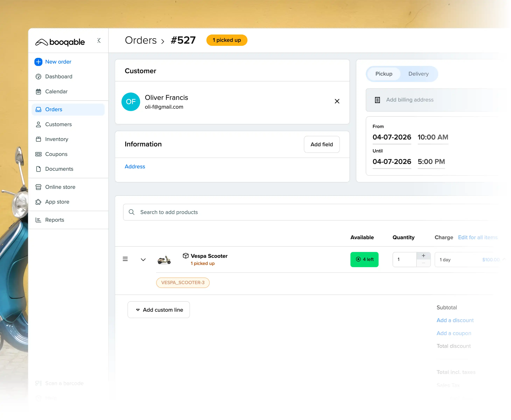The height and width of the screenshot is (420, 511).
Task: Open the Add custom line dropdown
Action: [x=159, y=310]
